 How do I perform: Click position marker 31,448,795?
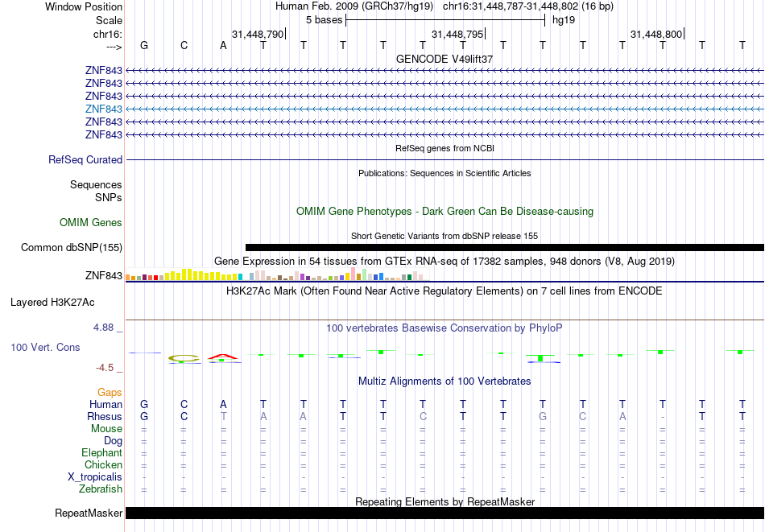click(x=457, y=34)
